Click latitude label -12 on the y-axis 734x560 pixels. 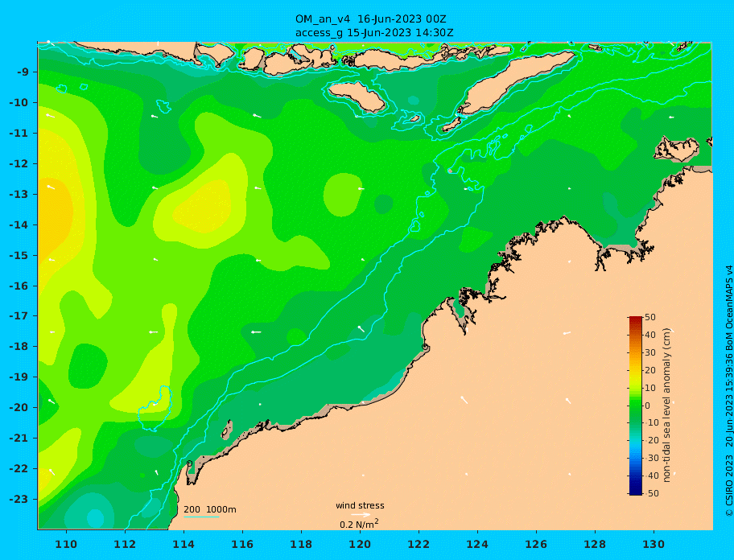19,164
